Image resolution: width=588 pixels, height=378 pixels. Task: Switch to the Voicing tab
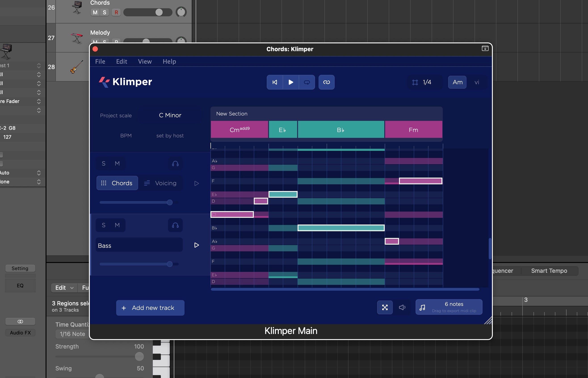[161, 183]
